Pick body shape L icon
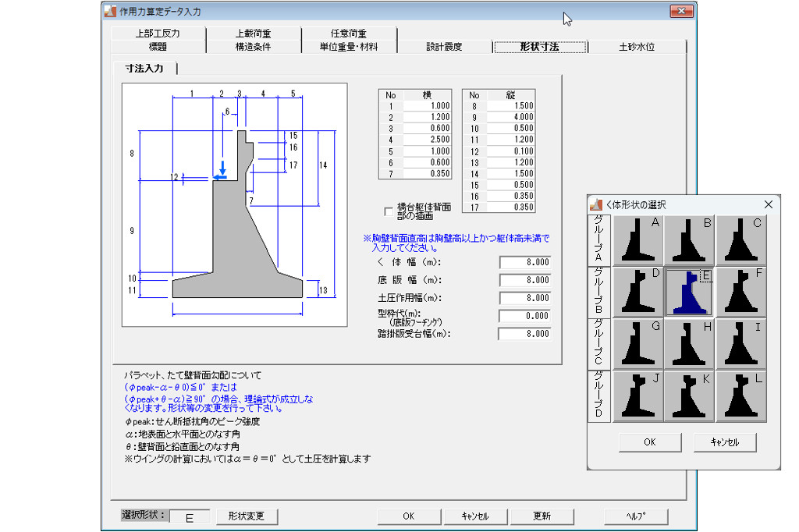The height and width of the screenshot is (532, 799). 741,395
